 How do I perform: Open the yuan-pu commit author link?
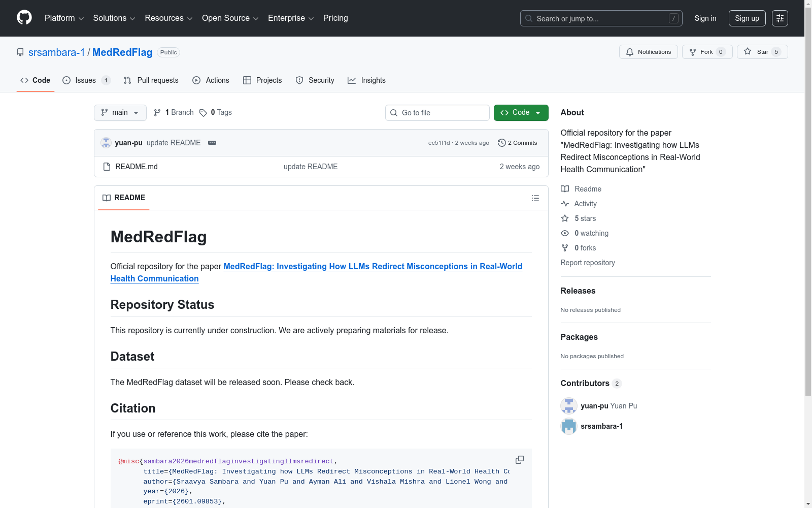click(129, 143)
